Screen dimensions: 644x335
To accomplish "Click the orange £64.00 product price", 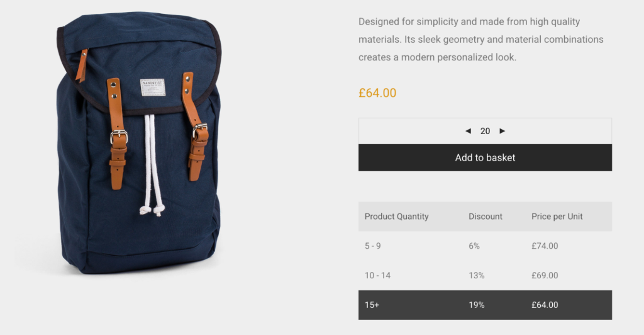I will pos(377,93).
